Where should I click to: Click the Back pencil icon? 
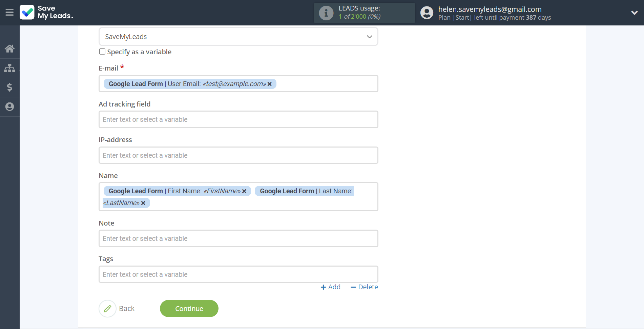[x=107, y=309]
